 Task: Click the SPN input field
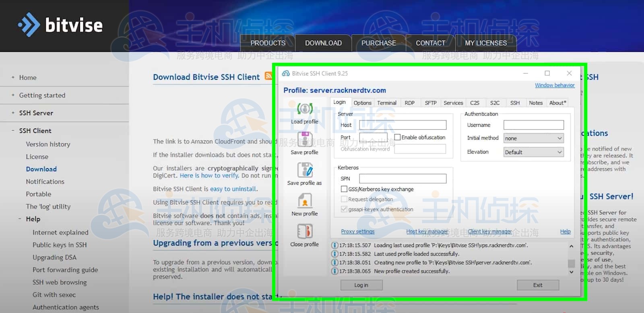402,179
